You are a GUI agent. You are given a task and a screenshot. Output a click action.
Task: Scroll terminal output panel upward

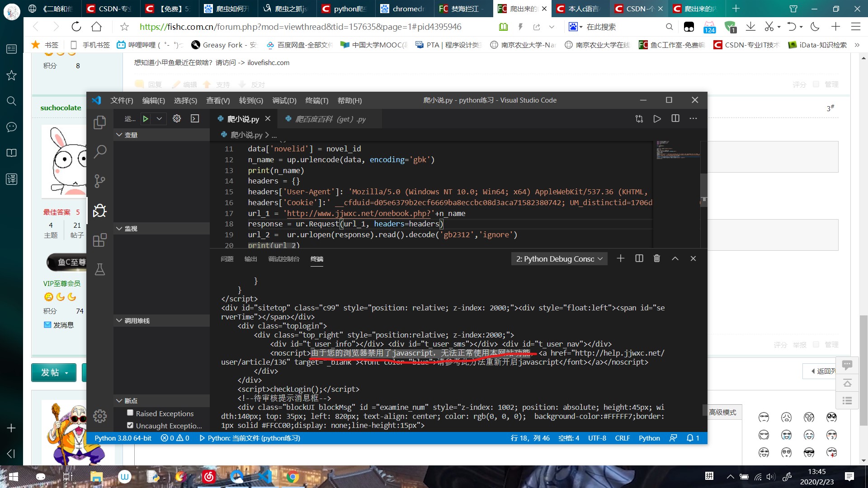(x=675, y=258)
